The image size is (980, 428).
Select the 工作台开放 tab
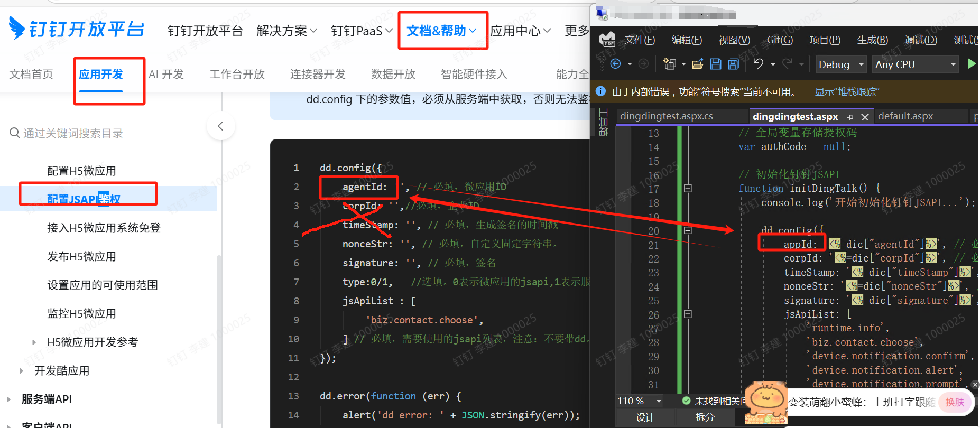pyautogui.click(x=237, y=74)
